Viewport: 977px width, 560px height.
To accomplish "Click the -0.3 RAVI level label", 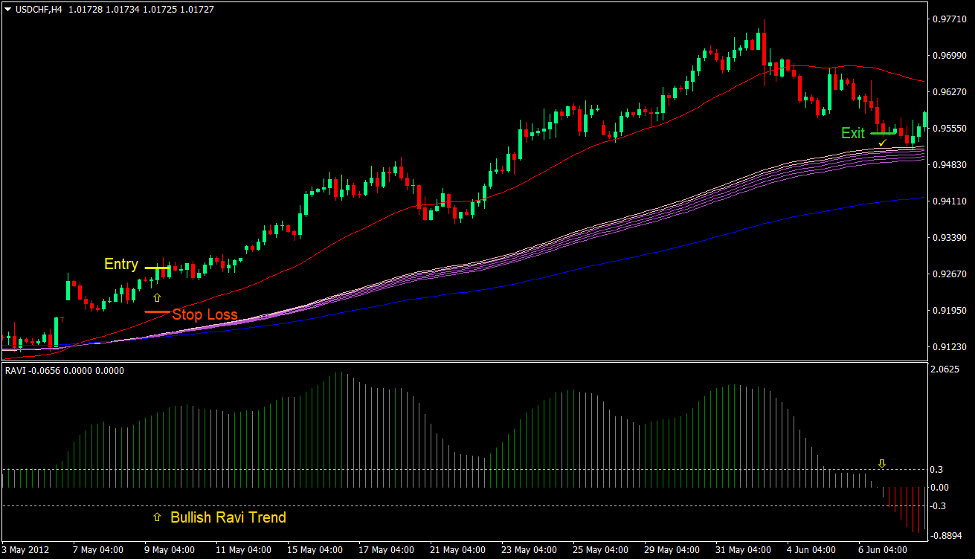I will [x=938, y=506].
